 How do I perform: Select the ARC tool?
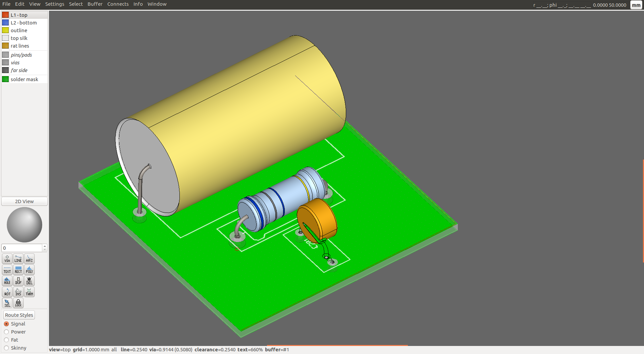tap(29, 259)
